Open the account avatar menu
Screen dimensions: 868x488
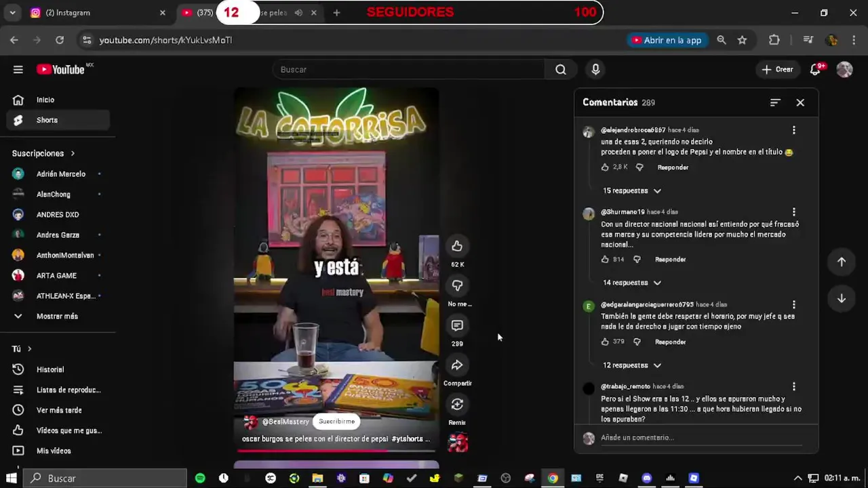coord(844,69)
